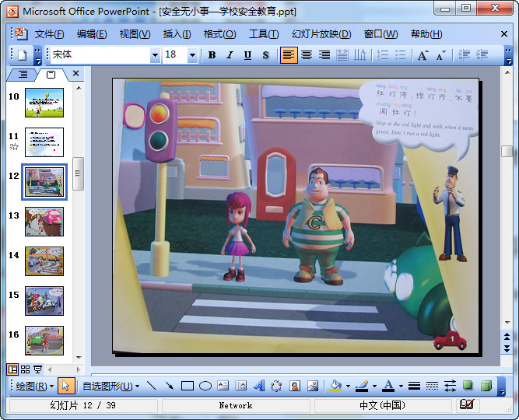
Task: Open 窗口(W) menu
Action: click(x=380, y=34)
